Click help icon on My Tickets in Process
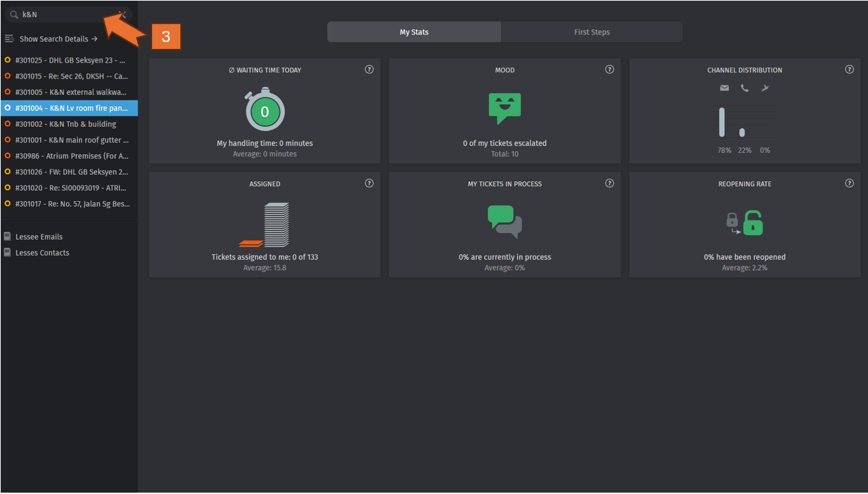The image size is (868, 494). click(x=609, y=183)
